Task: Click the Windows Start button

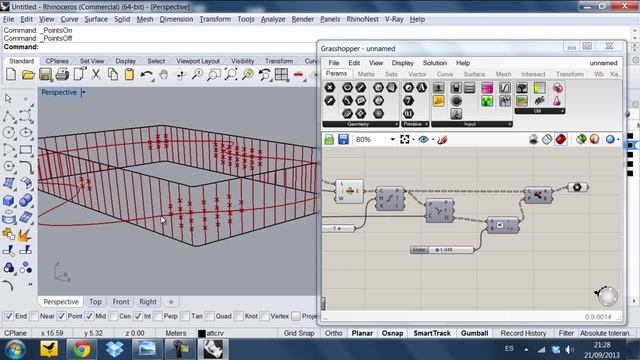Action: coord(15,350)
